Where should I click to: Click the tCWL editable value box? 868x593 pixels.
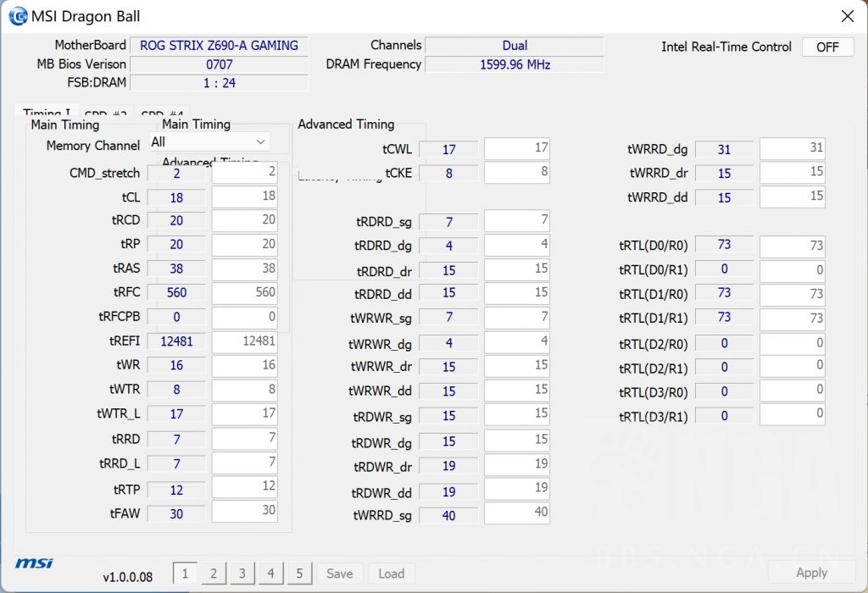(516, 149)
